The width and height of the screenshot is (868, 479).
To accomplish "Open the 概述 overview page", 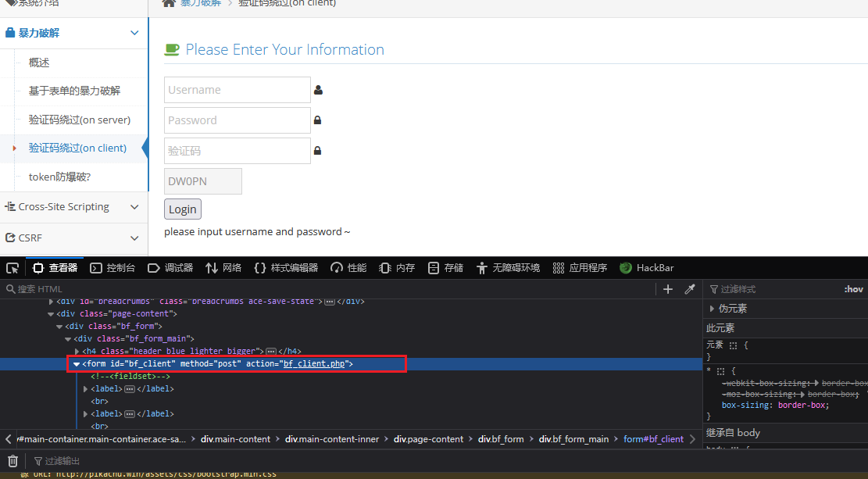I will pos(39,63).
